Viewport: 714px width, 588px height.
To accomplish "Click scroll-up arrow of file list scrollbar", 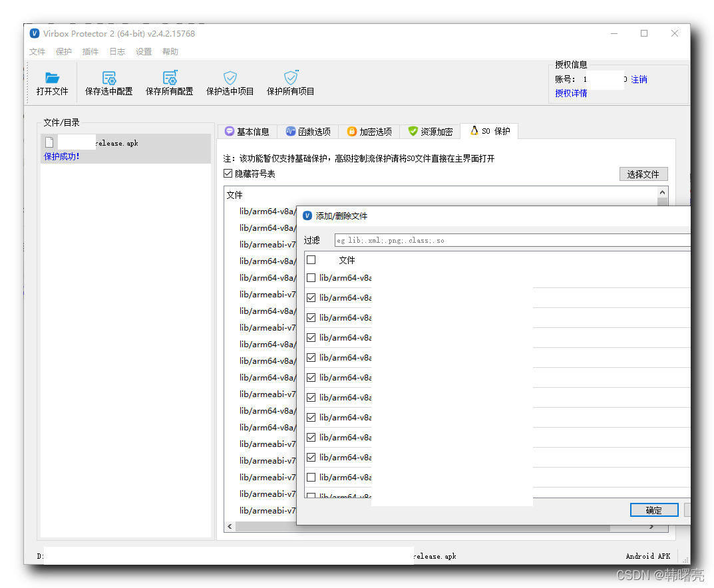I will 663,192.
